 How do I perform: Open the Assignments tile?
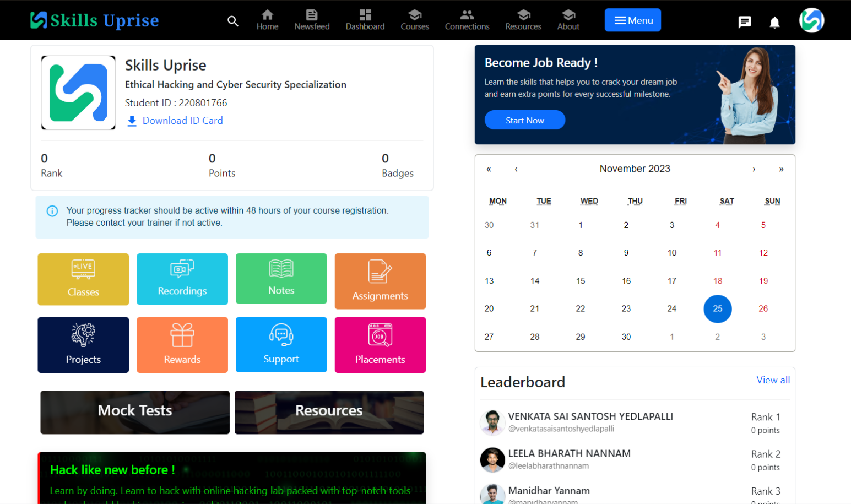click(380, 281)
